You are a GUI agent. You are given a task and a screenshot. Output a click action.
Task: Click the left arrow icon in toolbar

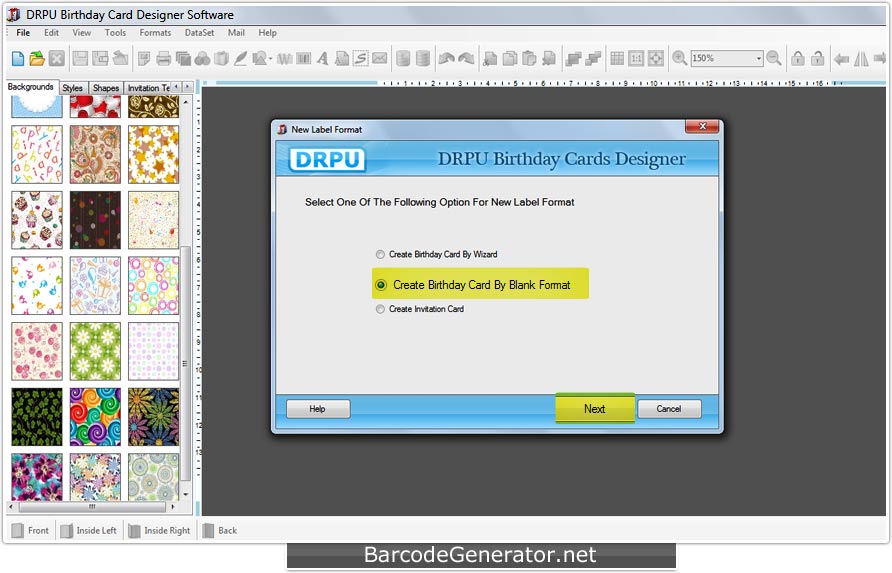[x=841, y=58]
